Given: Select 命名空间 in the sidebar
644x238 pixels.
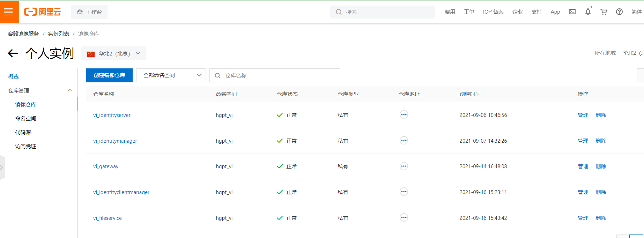Looking at the screenshot, I should pyautogui.click(x=25, y=118).
